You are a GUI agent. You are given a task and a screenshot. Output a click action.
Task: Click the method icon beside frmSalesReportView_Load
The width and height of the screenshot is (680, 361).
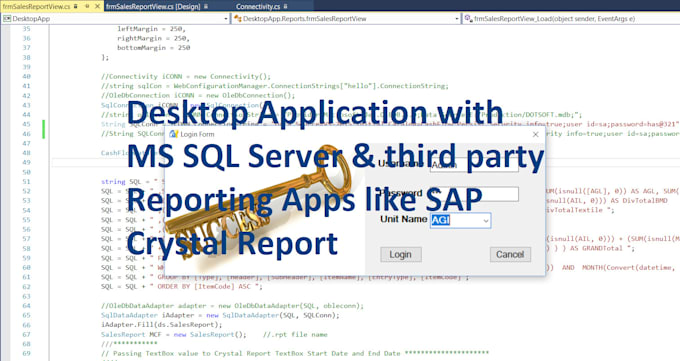click(468, 19)
